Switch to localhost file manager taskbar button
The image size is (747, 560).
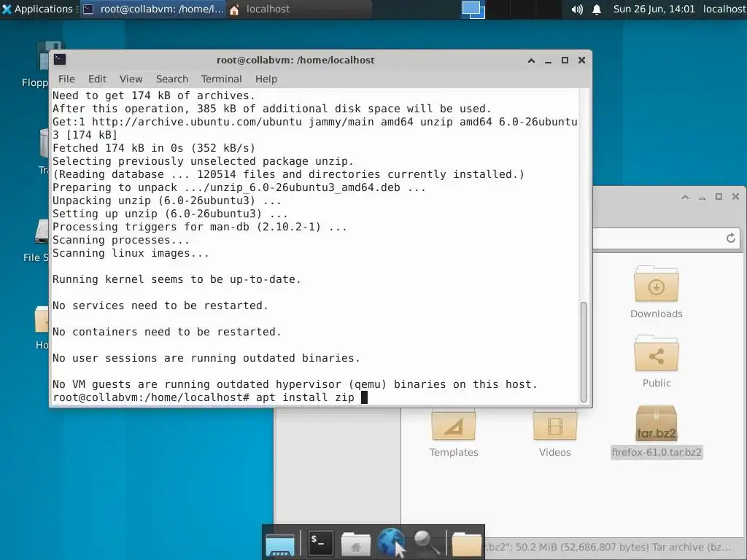click(x=299, y=9)
